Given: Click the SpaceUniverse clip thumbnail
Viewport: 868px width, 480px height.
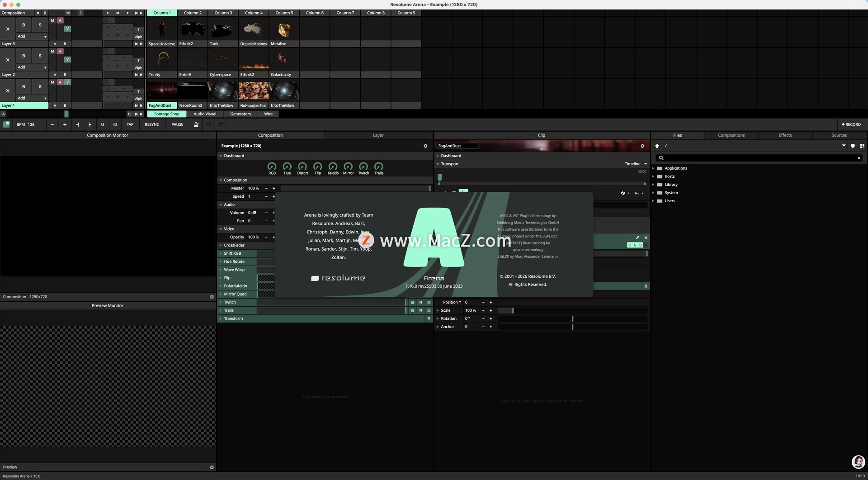Looking at the screenshot, I should pos(162,29).
